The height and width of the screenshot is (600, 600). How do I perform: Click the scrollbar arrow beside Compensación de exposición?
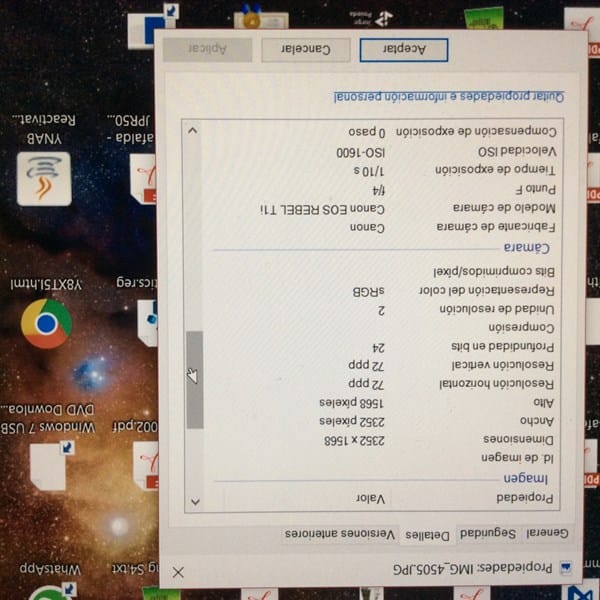point(193,130)
